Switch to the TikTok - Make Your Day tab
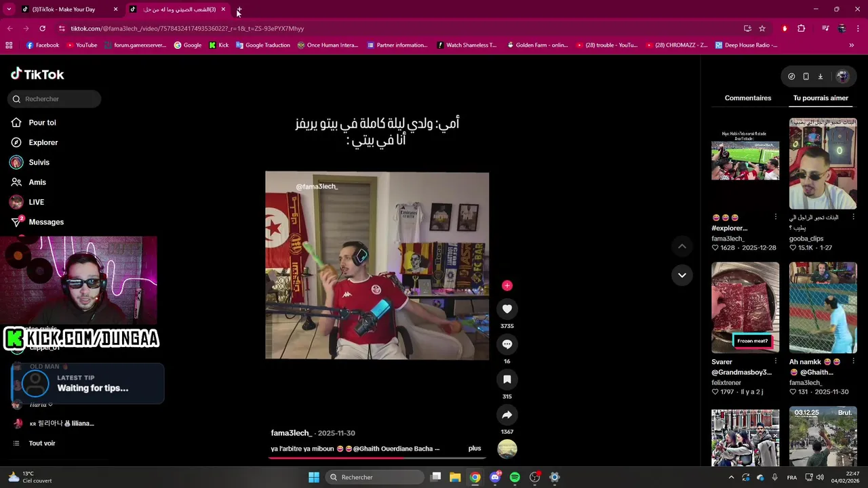 [68, 9]
